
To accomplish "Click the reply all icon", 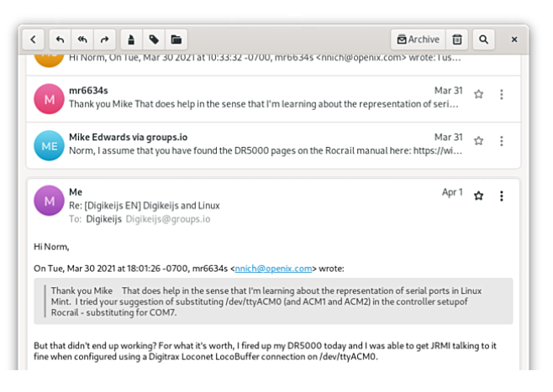I will click(x=82, y=39).
